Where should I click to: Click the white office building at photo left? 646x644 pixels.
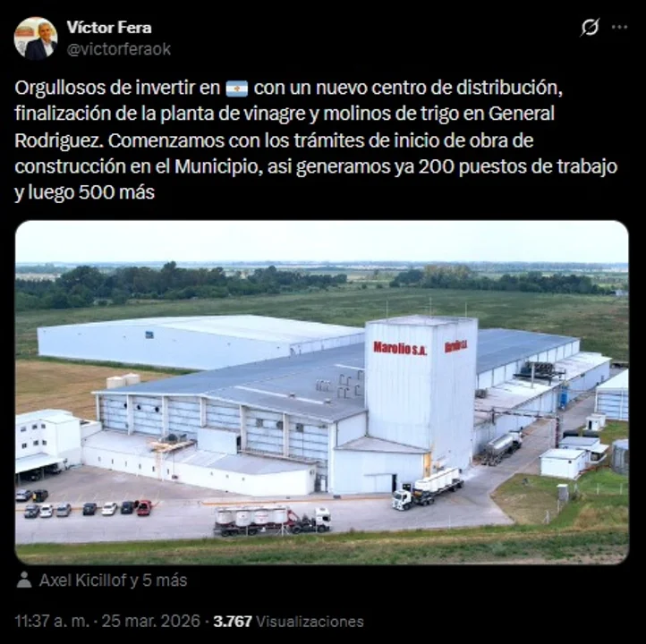coord(47,441)
